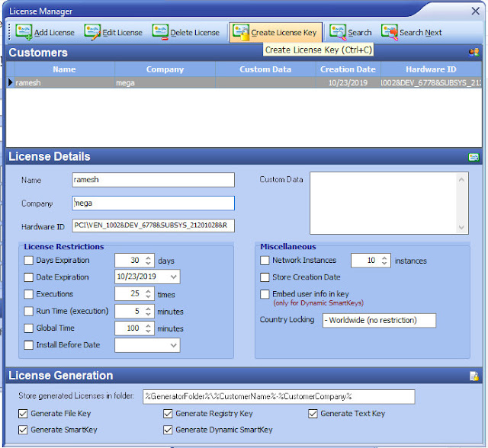This screenshot has width=488, height=448.
Task: Click the Edit License button label
Action: (x=122, y=33)
